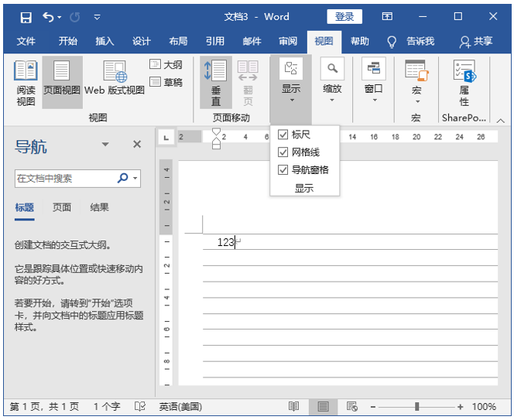Toggle the Gridlines (网格线) checkbox

point(283,152)
